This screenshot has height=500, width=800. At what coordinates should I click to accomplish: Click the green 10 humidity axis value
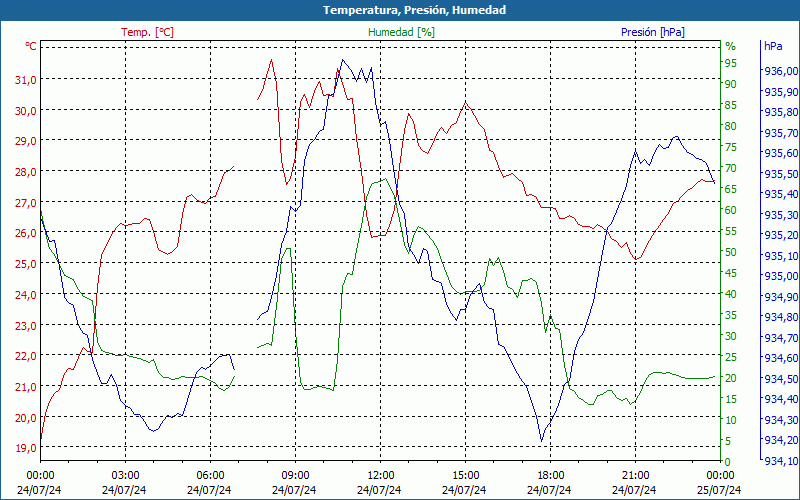(x=731, y=420)
